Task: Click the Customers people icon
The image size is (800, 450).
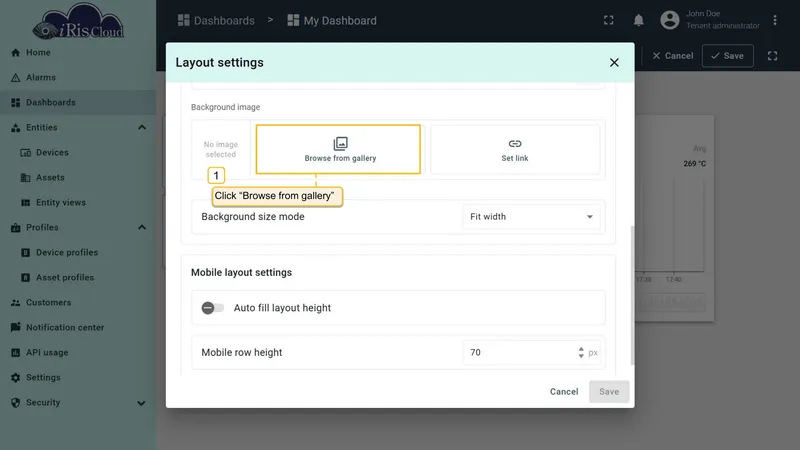Action: point(16,303)
